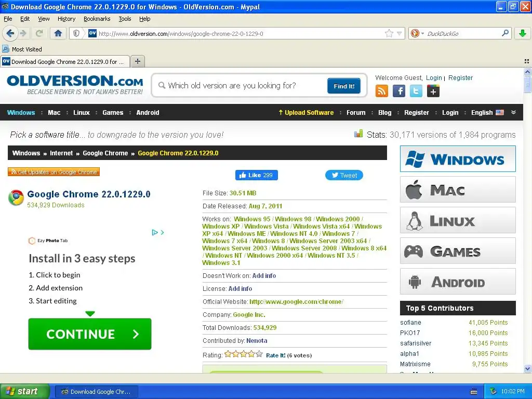Click the Register link in the header

pos(460,78)
